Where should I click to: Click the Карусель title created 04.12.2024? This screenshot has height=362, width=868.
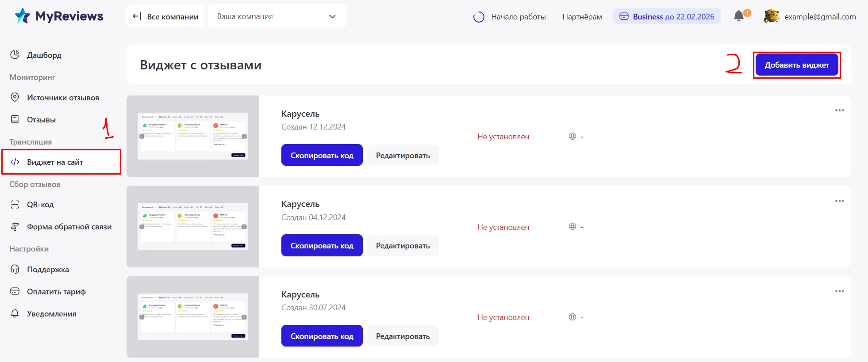(x=300, y=204)
